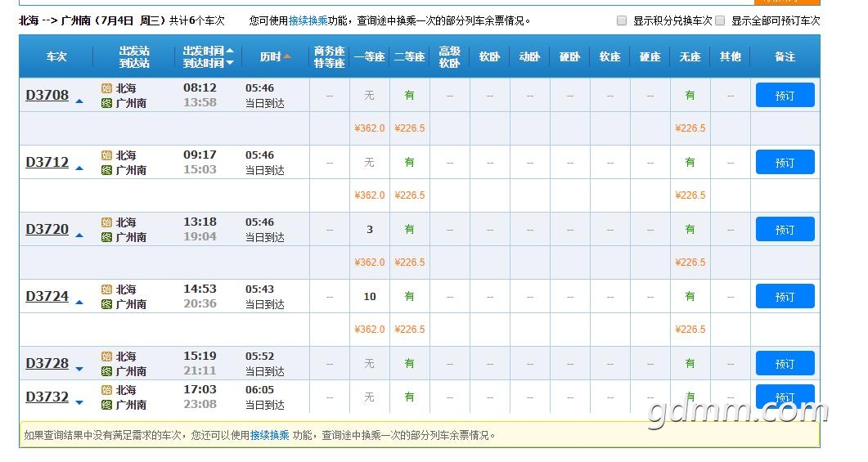The width and height of the screenshot is (868, 462).
Task: Collapse price details arrow for D3724
Action: click(79, 302)
